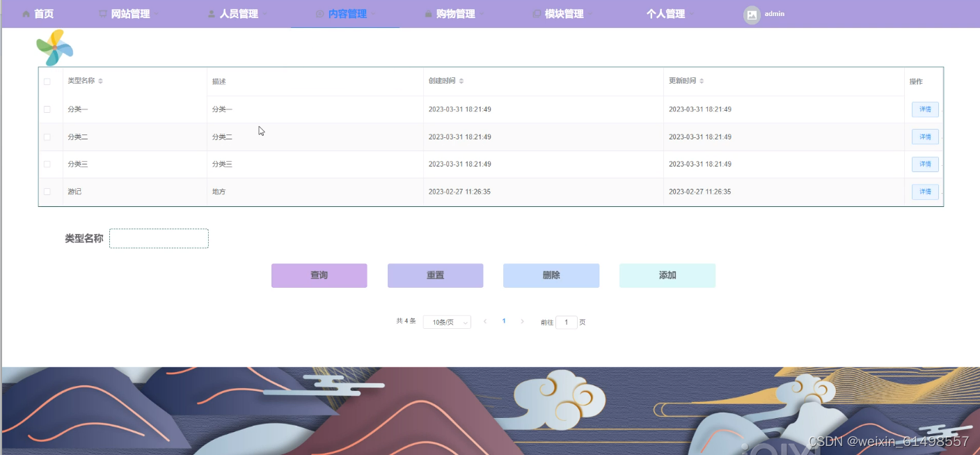This screenshot has width=980, height=455.
Task: Sort by 创建时间 column arrows
Action: tap(461, 81)
